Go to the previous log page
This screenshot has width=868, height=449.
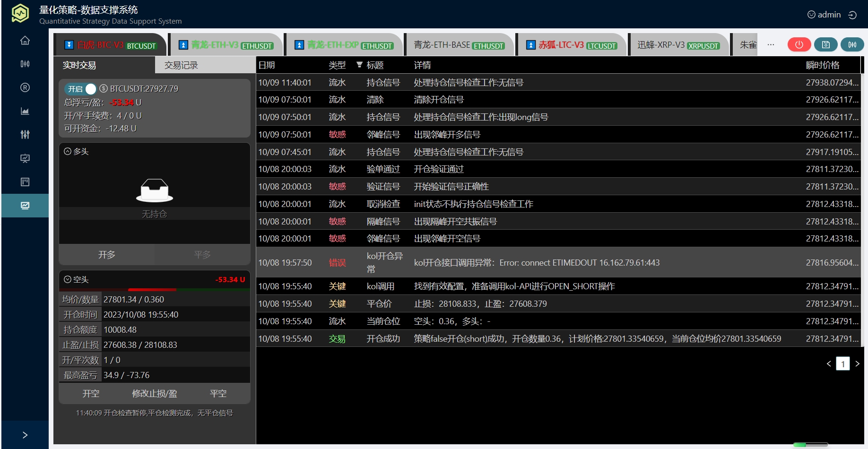coord(829,363)
